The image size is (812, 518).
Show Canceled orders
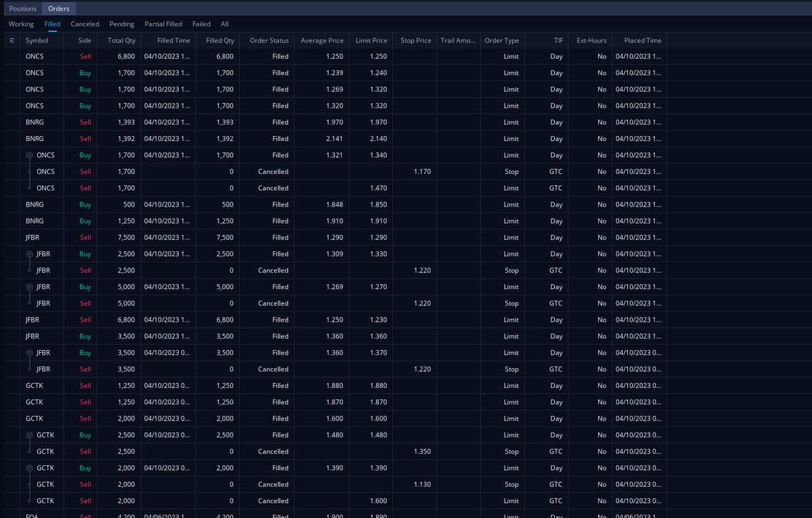[x=85, y=24]
